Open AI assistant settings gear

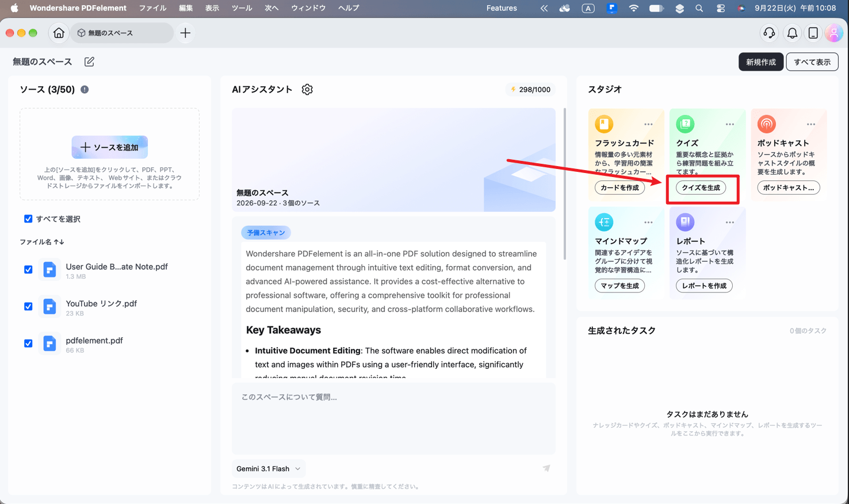click(x=307, y=90)
